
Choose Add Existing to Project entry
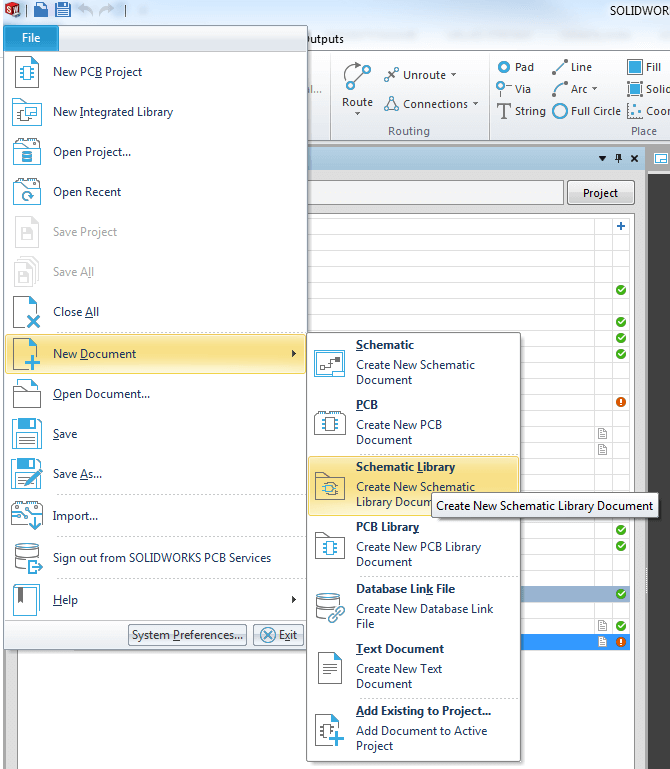pos(413,729)
